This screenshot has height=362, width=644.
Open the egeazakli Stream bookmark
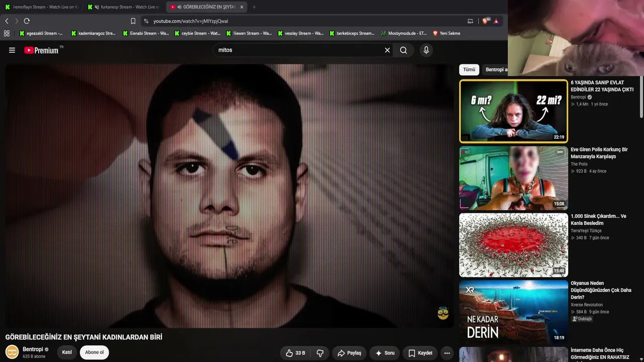(x=41, y=33)
